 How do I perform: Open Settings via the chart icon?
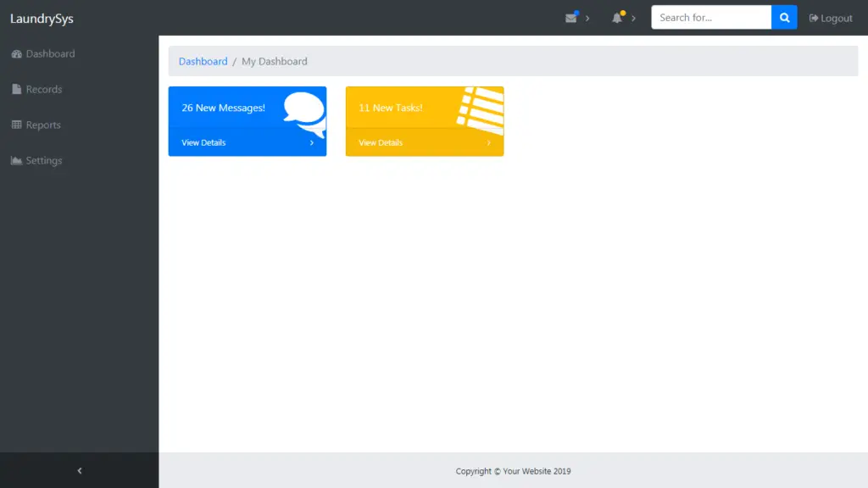(14, 160)
